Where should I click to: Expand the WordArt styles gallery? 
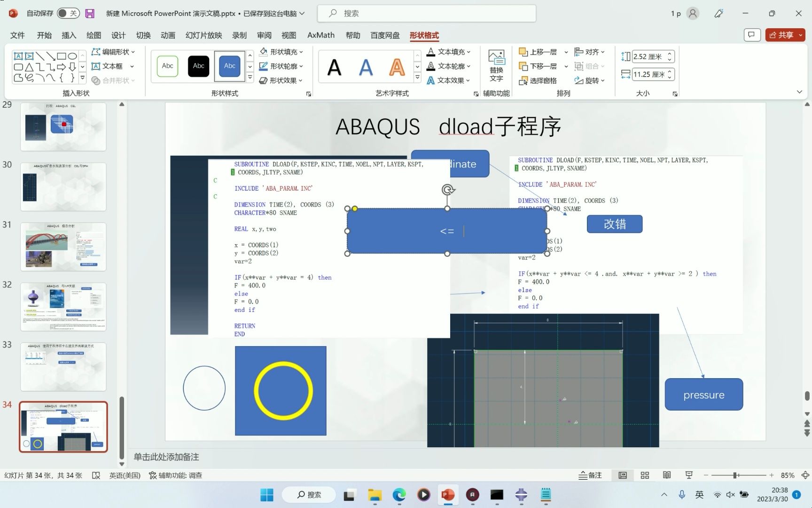(x=417, y=78)
